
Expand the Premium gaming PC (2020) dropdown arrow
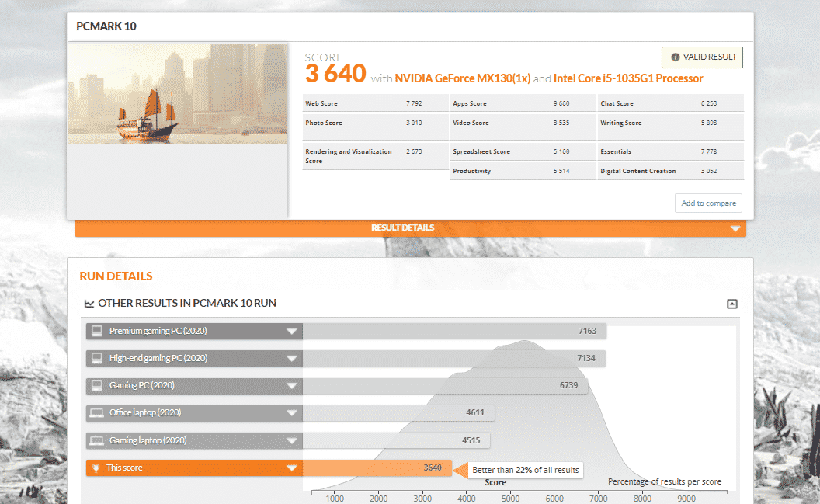click(x=292, y=332)
